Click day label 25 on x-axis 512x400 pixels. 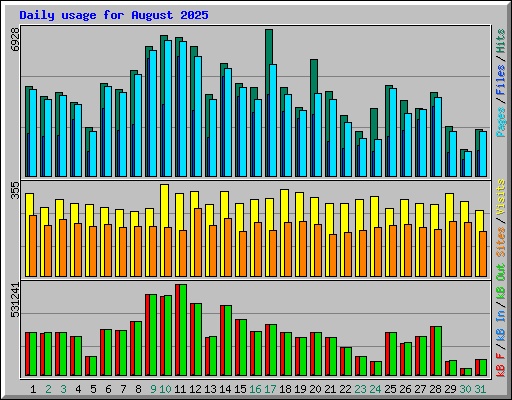click(390, 389)
